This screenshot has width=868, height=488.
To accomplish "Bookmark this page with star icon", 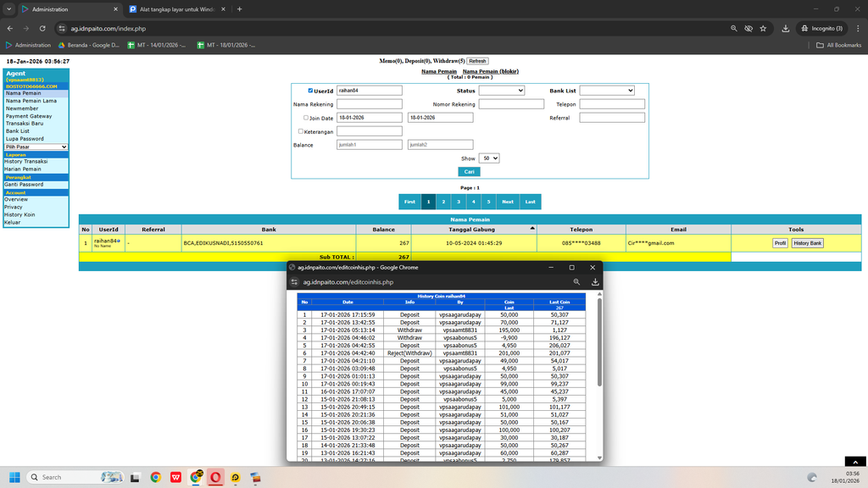I will coord(764,28).
